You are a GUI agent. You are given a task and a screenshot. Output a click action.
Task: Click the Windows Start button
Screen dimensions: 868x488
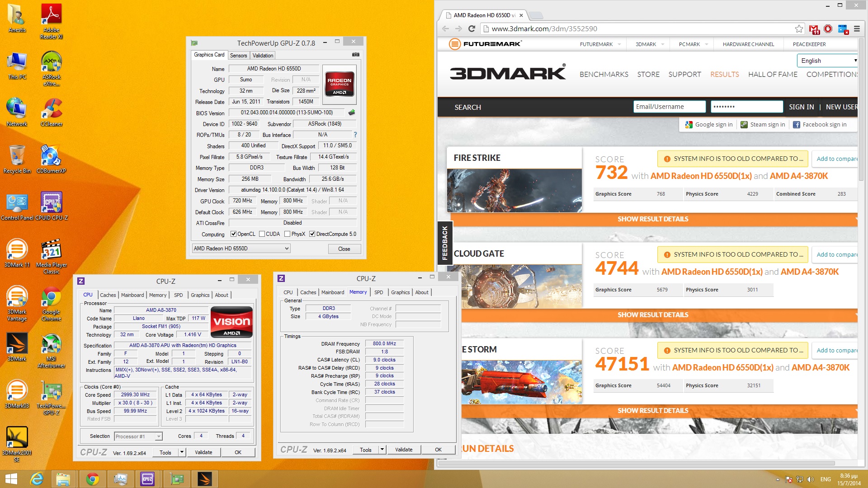(11, 479)
